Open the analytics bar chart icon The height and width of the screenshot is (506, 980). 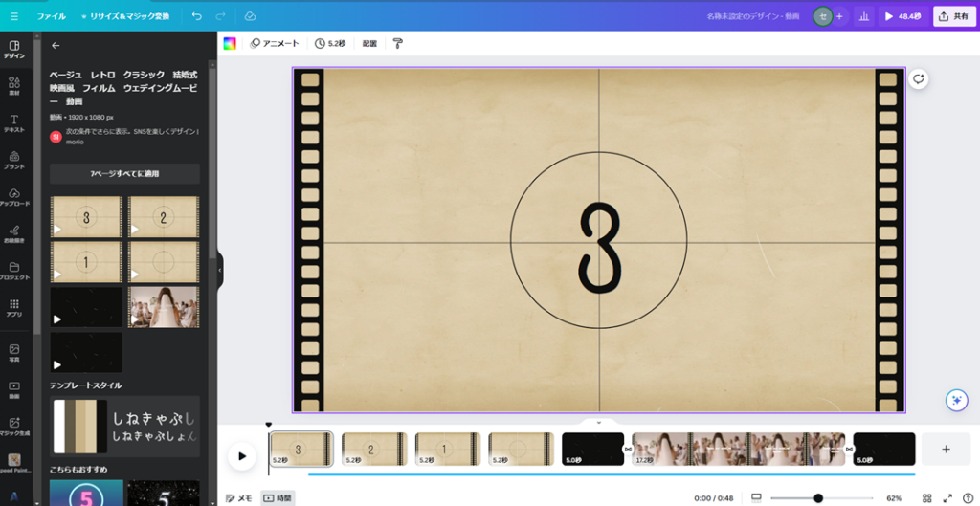coord(864,16)
